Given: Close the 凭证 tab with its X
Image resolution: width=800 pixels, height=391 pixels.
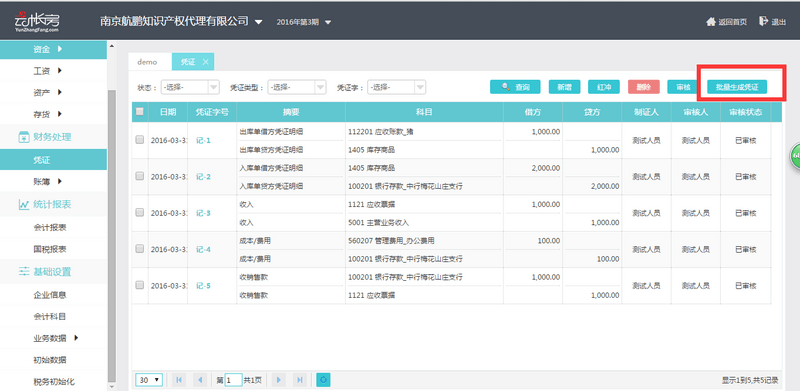Looking at the screenshot, I should (x=206, y=62).
